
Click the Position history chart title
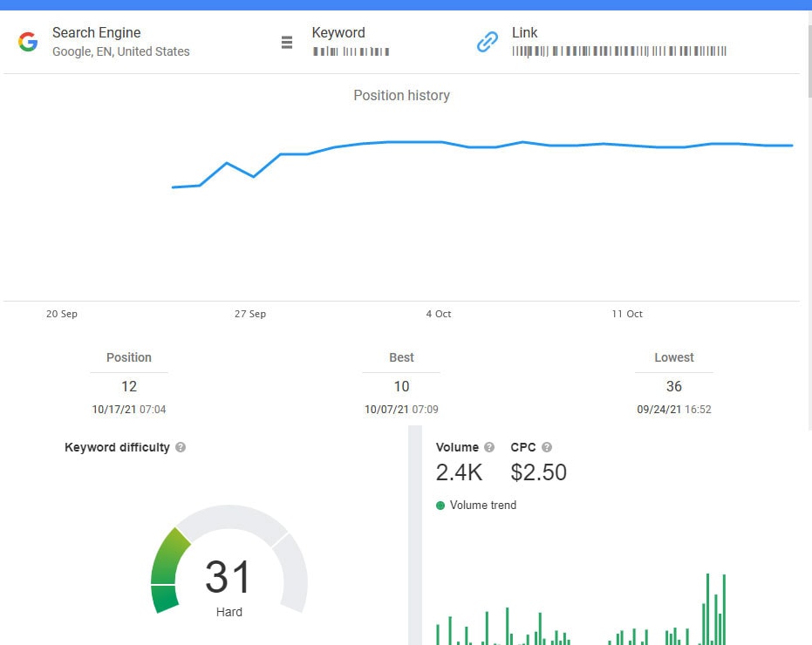click(401, 95)
